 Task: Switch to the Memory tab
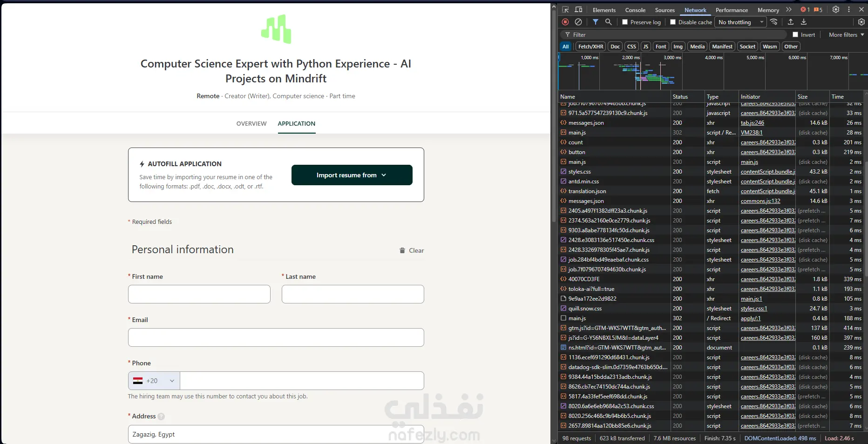(x=768, y=10)
